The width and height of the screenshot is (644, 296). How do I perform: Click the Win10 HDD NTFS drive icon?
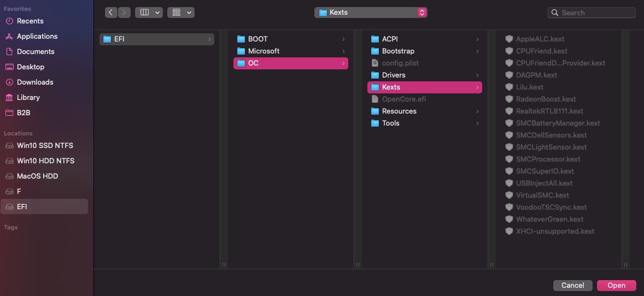tap(9, 161)
